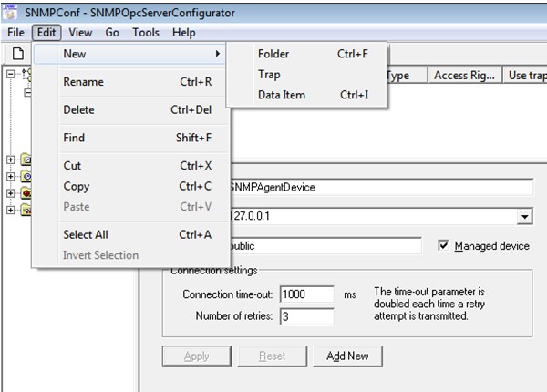The image size is (547, 392).
Task: Click the Apply button
Action: tap(197, 356)
